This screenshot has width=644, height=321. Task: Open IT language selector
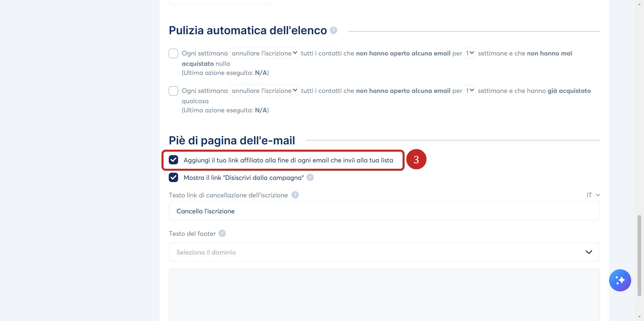593,195
